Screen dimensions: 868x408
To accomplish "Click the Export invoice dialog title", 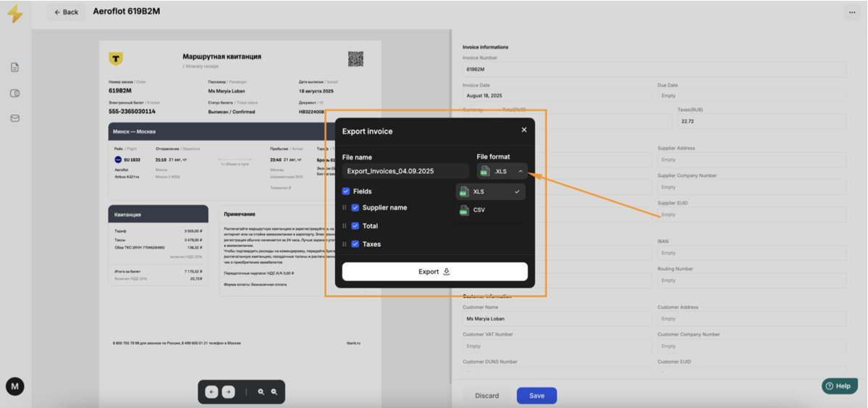I will (367, 131).
